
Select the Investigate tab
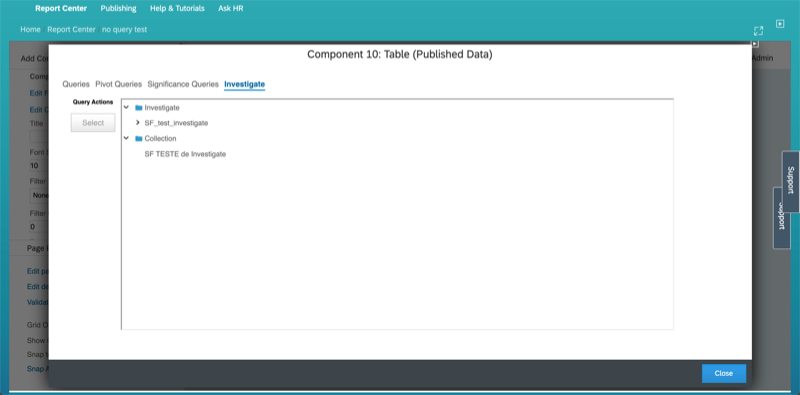pos(244,84)
